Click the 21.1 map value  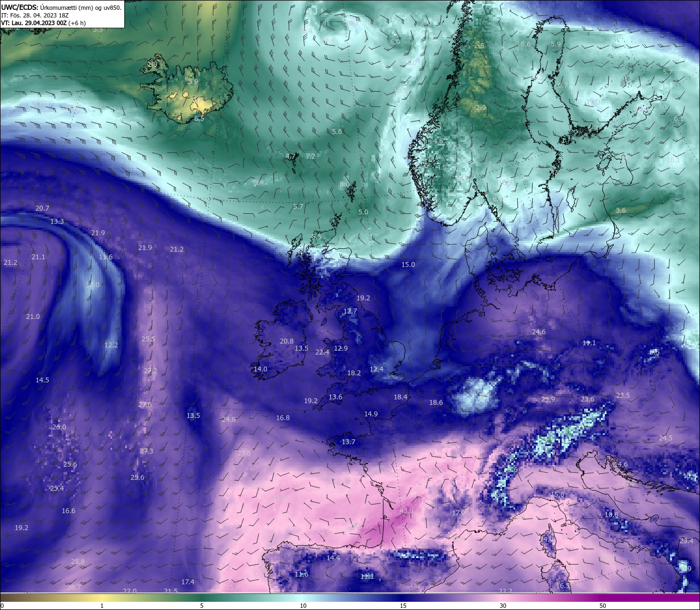38,257
